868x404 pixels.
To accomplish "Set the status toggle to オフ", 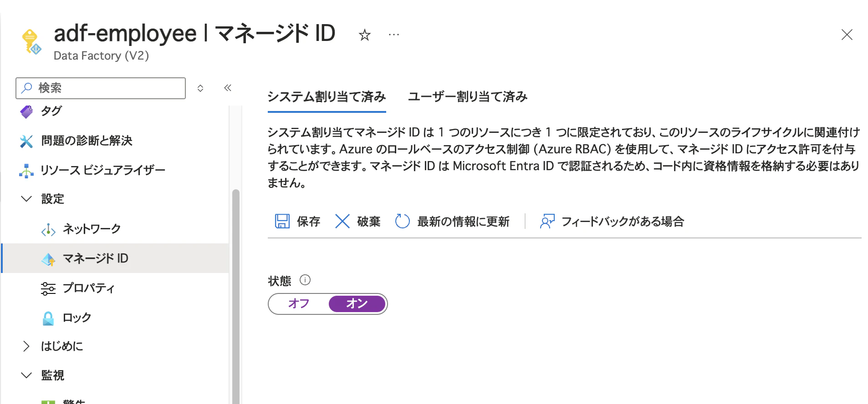I will click(x=299, y=304).
